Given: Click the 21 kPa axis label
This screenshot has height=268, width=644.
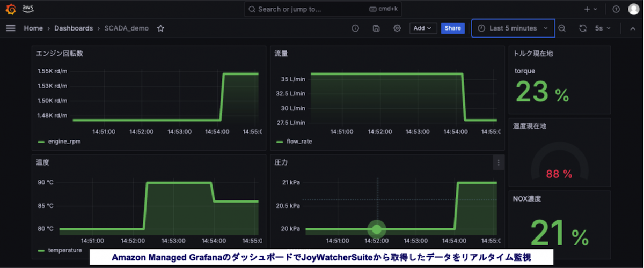Looking at the screenshot, I should (290, 183).
